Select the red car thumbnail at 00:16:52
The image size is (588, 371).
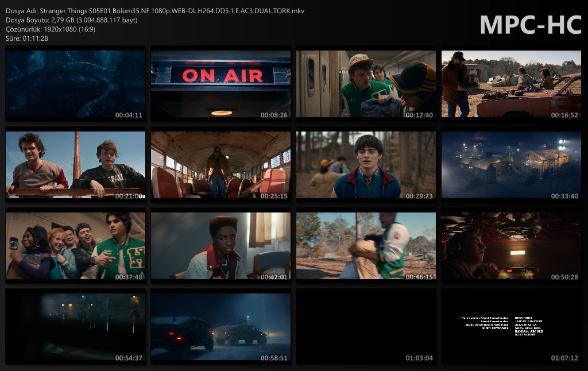(511, 84)
